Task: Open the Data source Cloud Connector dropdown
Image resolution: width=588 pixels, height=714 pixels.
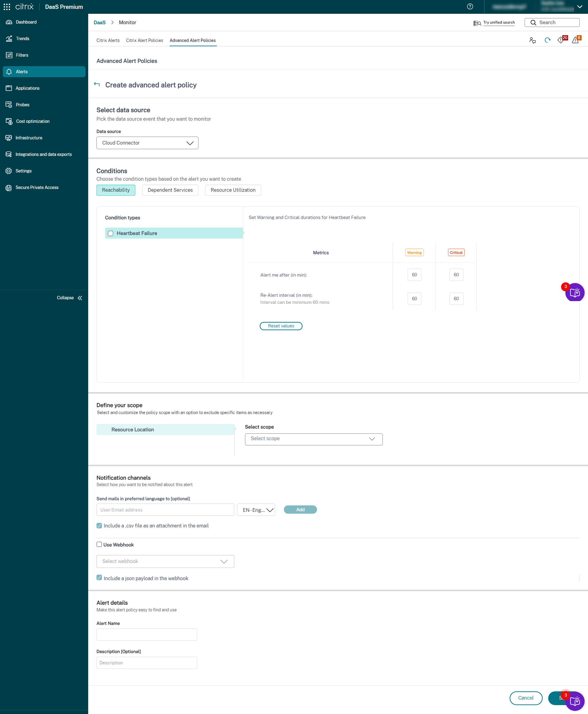Action: coord(147,143)
